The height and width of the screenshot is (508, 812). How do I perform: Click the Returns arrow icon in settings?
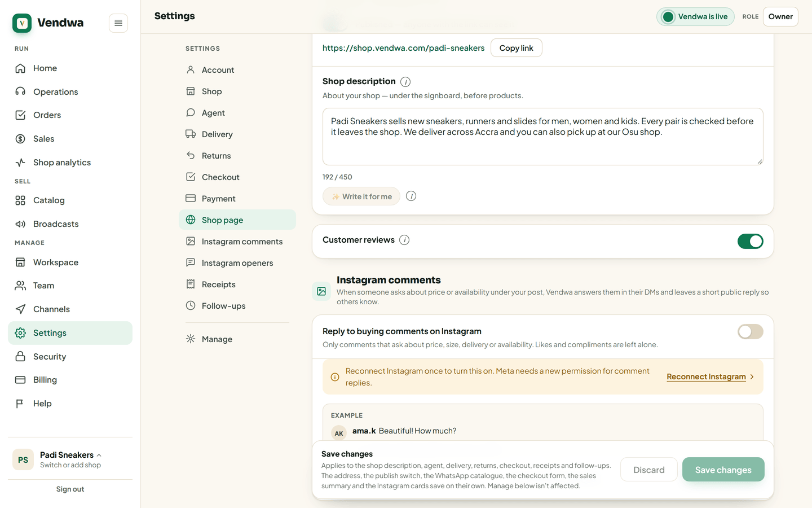coord(191,156)
